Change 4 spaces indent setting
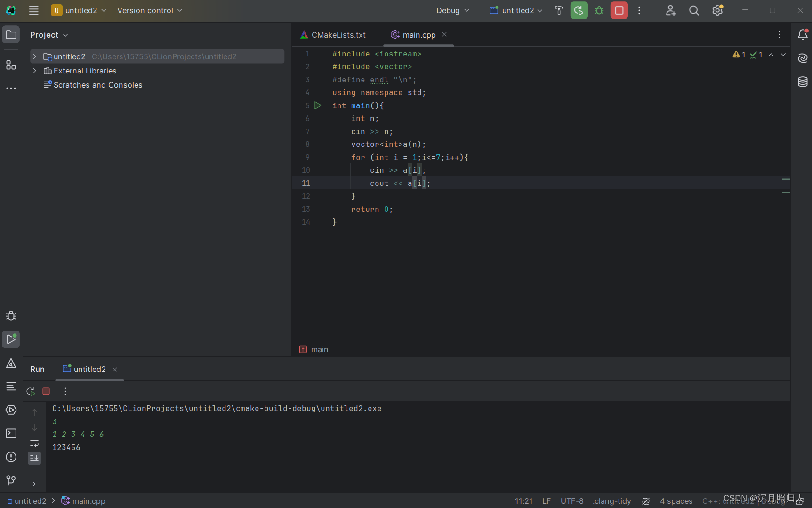This screenshot has height=508, width=812. click(x=676, y=501)
